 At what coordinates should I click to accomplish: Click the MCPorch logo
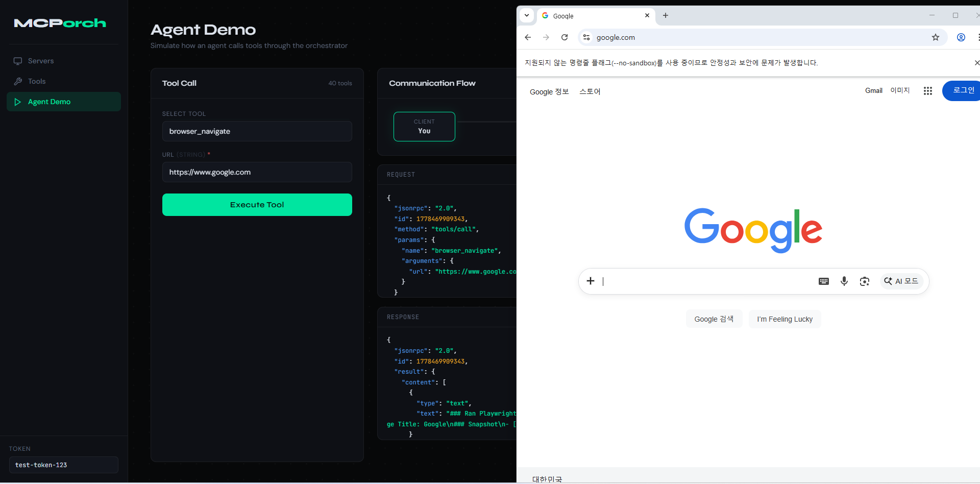pyautogui.click(x=60, y=23)
